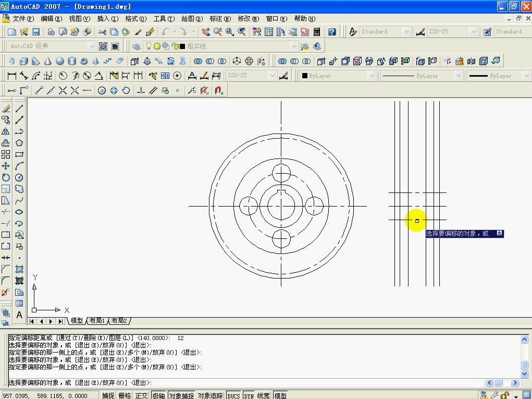Select the Erase modify tool

point(6,108)
